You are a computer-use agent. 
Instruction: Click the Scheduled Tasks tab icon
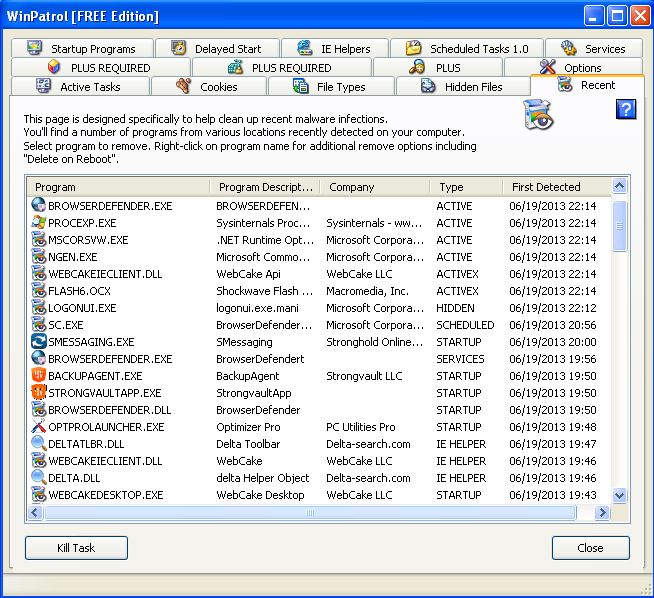[x=413, y=48]
